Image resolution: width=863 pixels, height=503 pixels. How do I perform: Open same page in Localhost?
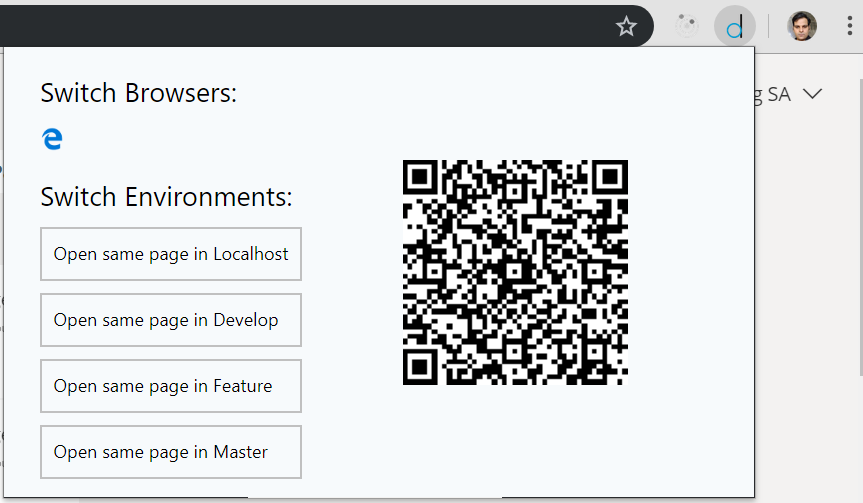click(x=171, y=254)
